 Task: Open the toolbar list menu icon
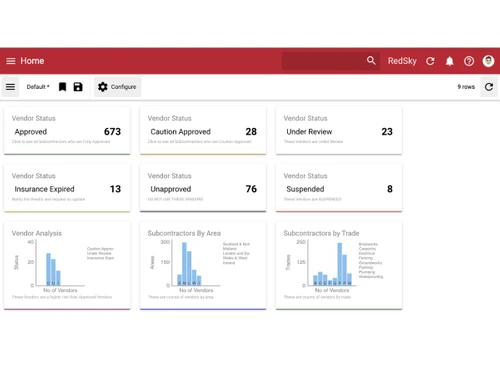[10, 87]
